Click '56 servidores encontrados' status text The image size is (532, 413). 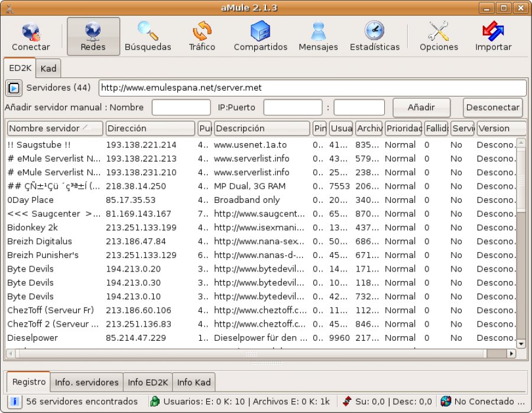(x=82, y=401)
